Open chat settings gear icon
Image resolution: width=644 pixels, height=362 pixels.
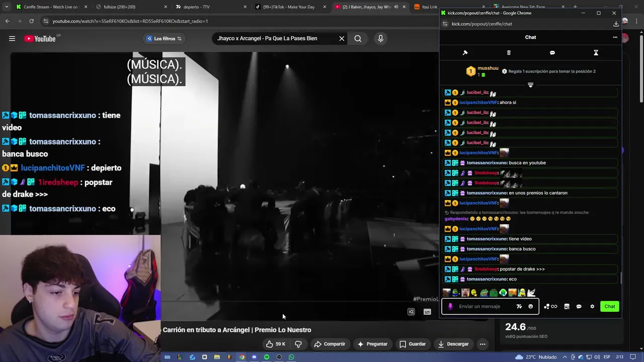tap(592, 306)
